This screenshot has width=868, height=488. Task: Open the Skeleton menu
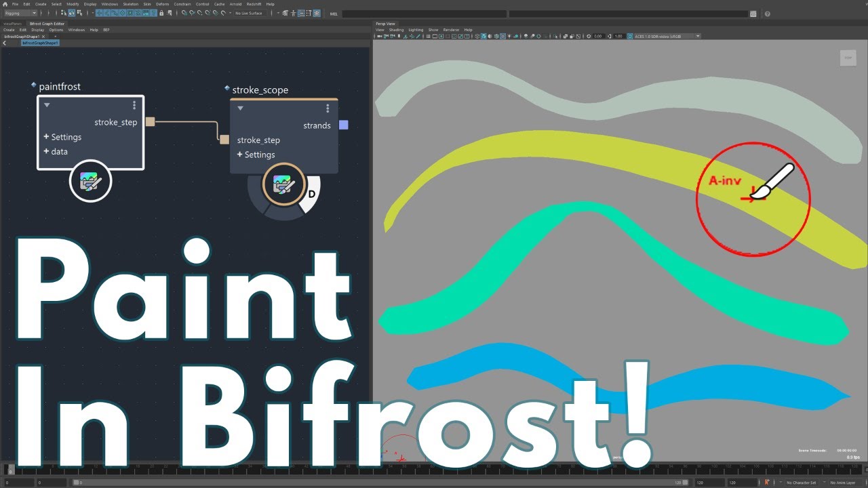[130, 4]
